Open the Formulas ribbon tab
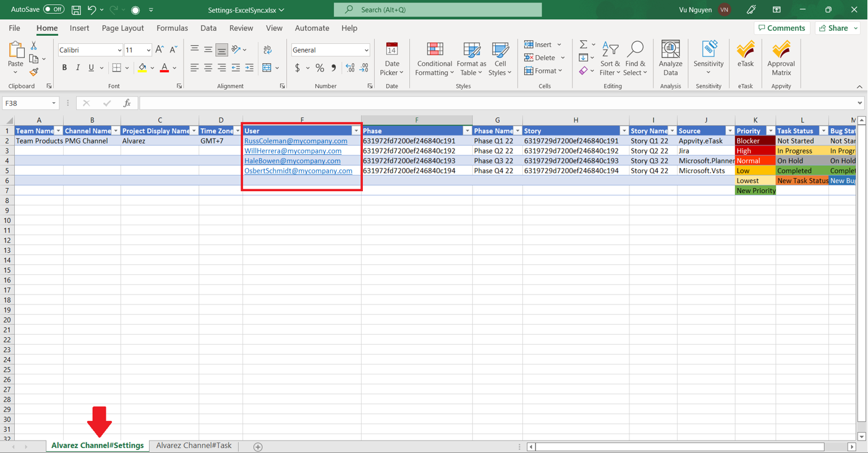868x453 pixels. (x=172, y=28)
